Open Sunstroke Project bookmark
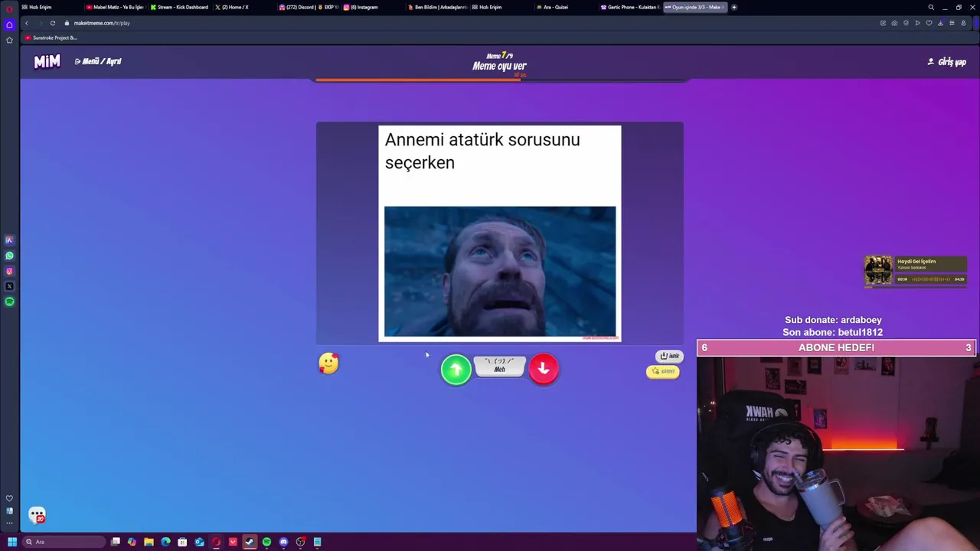980x551 pixels. pos(51,37)
